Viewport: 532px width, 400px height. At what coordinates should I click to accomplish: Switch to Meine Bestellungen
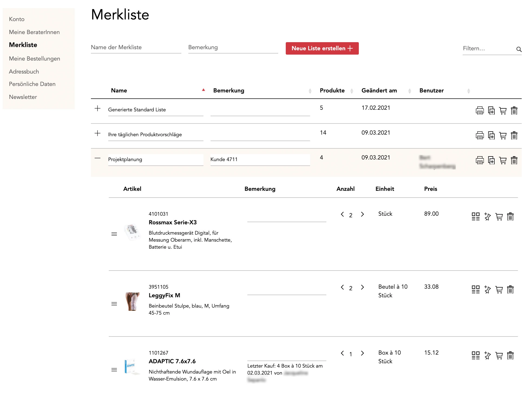pos(35,58)
